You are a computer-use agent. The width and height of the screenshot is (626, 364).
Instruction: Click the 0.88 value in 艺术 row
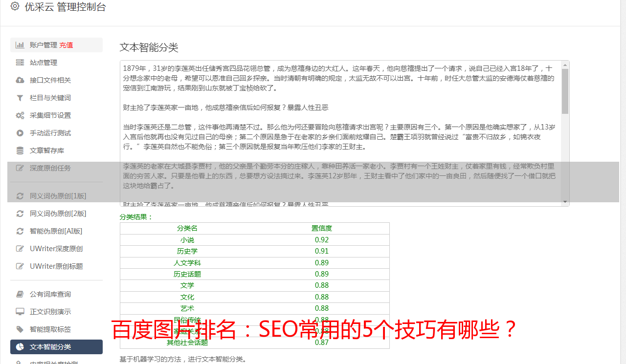322,308
